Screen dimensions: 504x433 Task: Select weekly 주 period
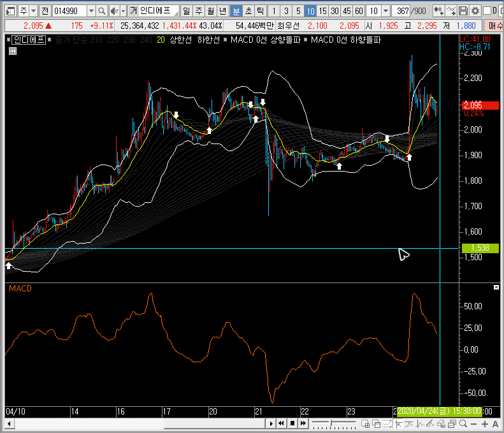(x=199, y=11)
